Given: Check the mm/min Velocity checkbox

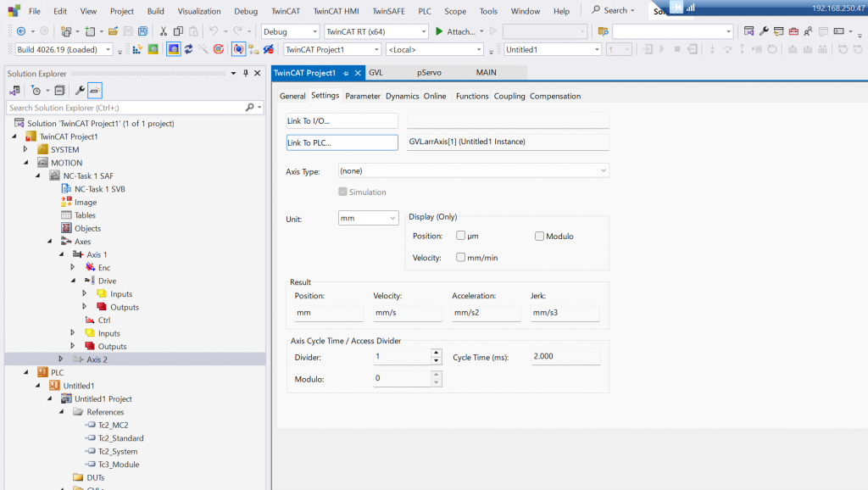Looking at the screenshot, I should [x=461, y=257].
